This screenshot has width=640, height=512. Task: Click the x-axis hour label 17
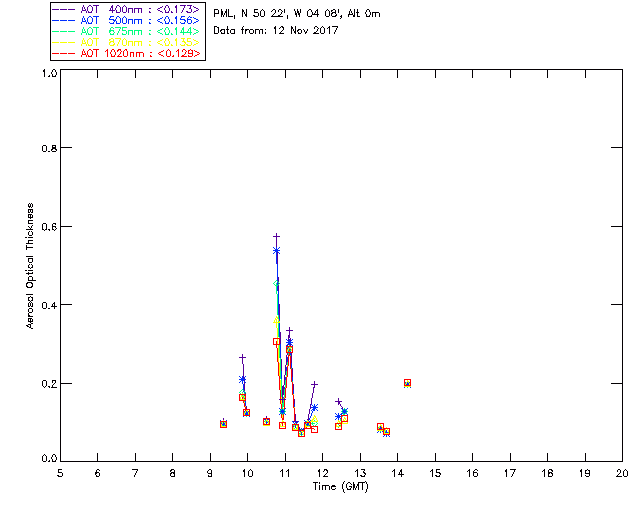click(x=510, y=473)
